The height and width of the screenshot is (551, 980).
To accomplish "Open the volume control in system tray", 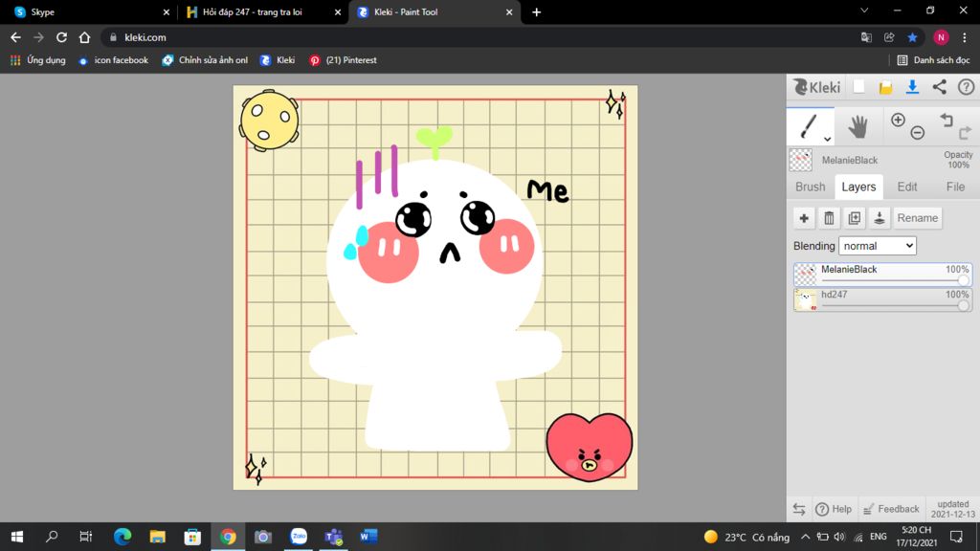I will pos(839,537).
